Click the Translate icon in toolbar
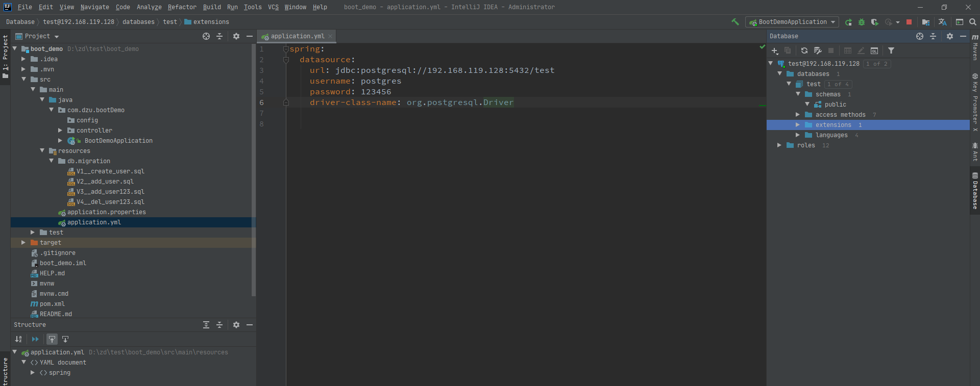The height and width of the screenshot is (386, 980). click(x=943, y=22)
